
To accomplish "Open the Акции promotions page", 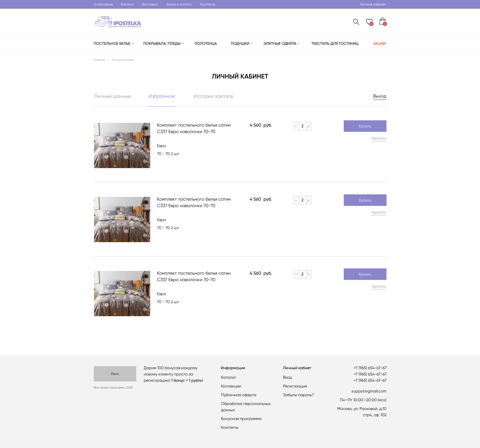I will [379, 44].
